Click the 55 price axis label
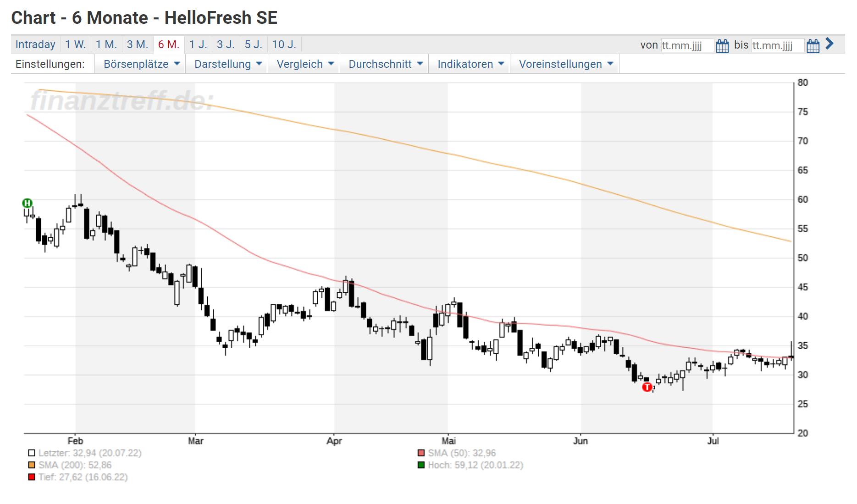The width and height of the screenshot is (857, 504). [x=803, y=229]
